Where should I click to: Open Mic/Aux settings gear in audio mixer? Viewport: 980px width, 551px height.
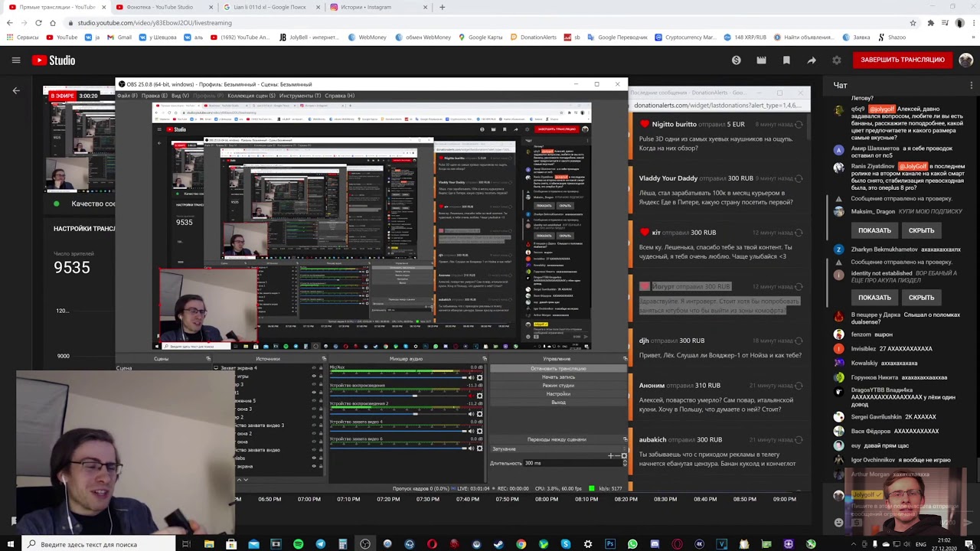tap(479, 377)
